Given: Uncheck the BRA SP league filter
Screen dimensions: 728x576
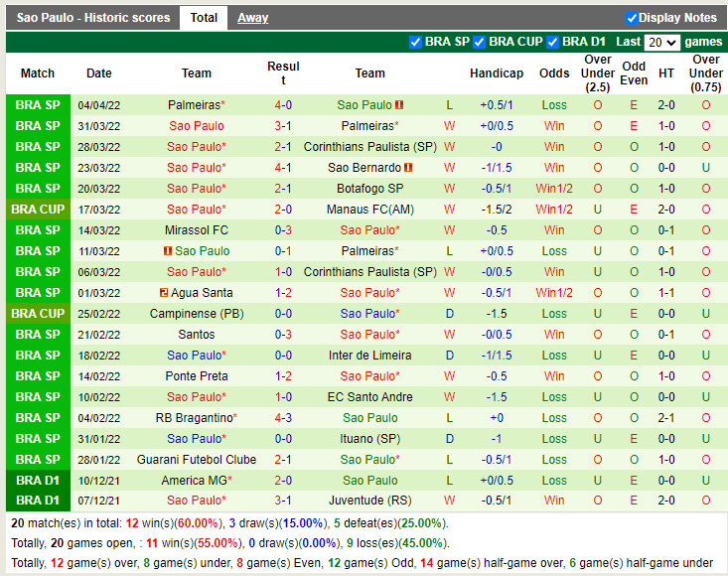Looking at the screenshot, I should tap(415, 42).
